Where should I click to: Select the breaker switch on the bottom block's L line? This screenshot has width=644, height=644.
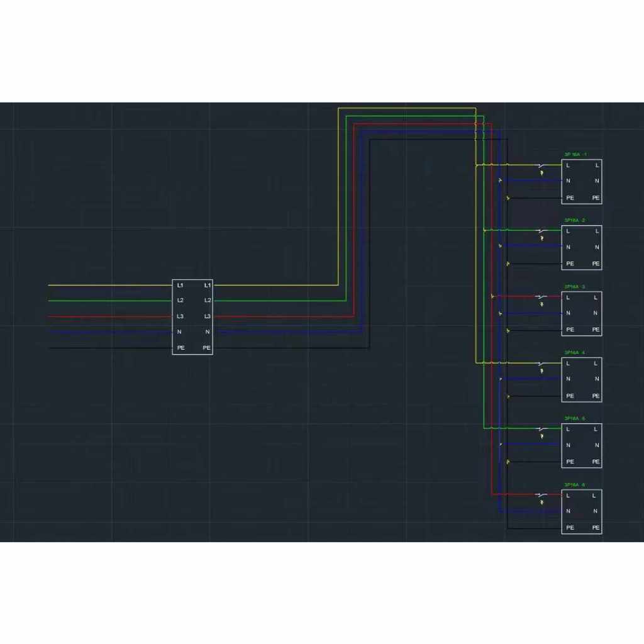(541, 495)
